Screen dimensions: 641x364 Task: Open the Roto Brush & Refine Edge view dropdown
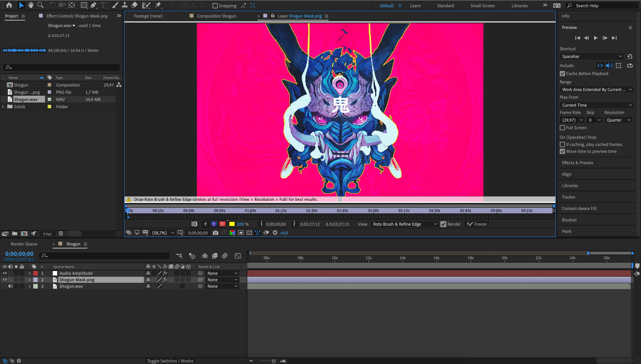pyautogui.click(x=404, y=224)
